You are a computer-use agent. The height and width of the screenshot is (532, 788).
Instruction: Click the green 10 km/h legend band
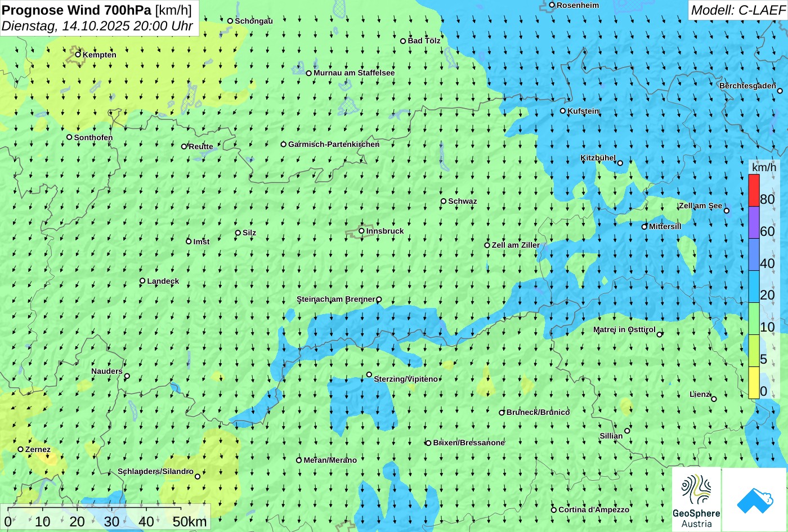click(754, 319)
